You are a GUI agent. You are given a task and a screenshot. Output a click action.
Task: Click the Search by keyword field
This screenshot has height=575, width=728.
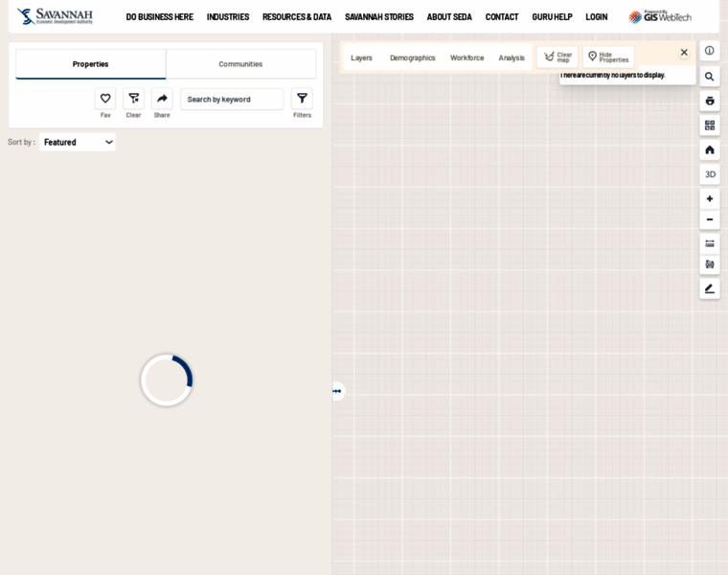coord(232,99)
